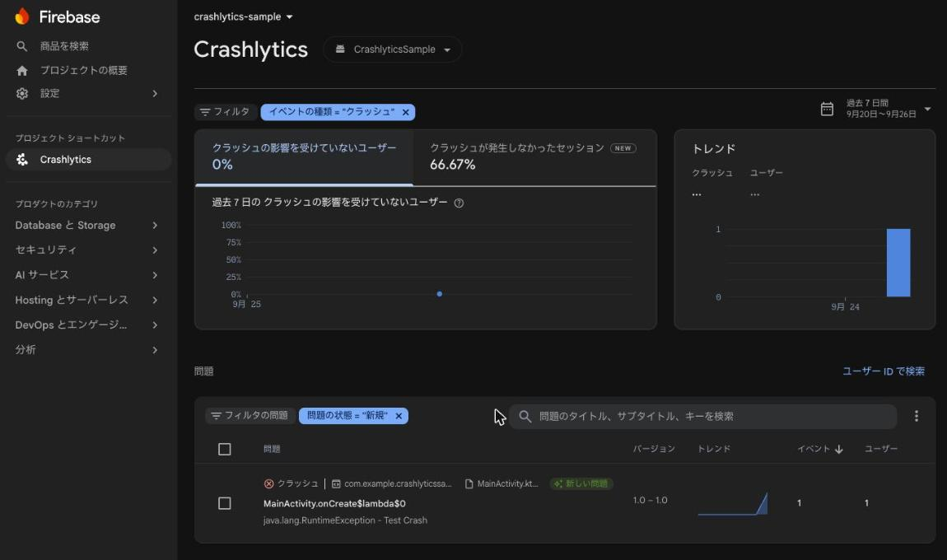Open the CrashlyticsSample app selector dropdown

pos(393,49)
